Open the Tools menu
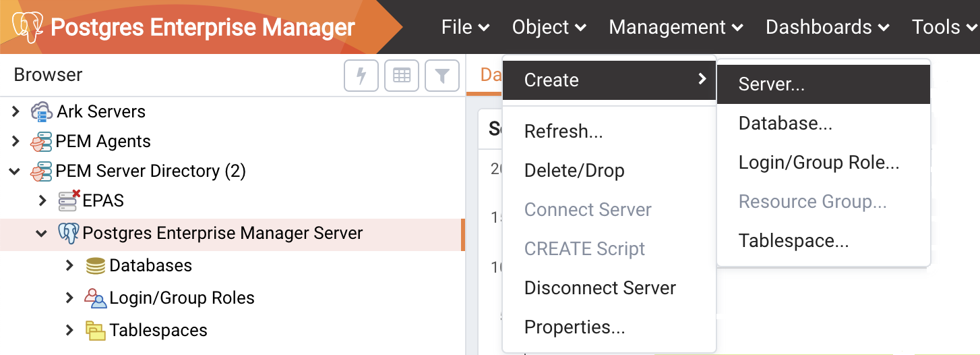This screenshot has width=980, height=355. pyautogui.click(x=944, y=27)
